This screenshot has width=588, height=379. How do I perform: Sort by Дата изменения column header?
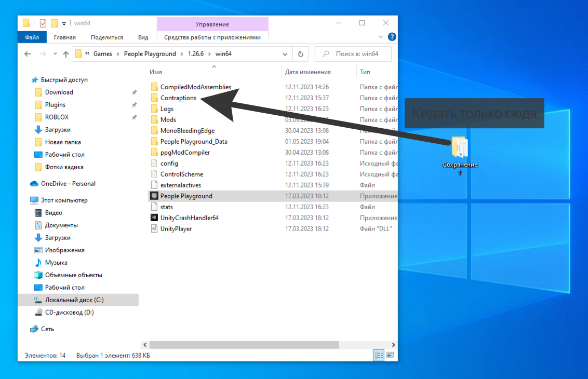(x=308, y=72)
